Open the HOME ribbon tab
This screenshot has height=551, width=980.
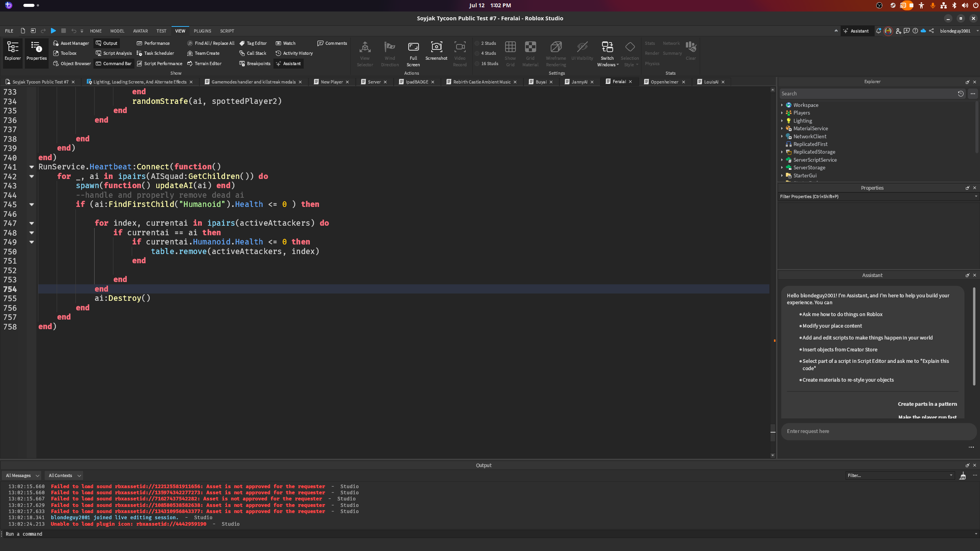96,31
